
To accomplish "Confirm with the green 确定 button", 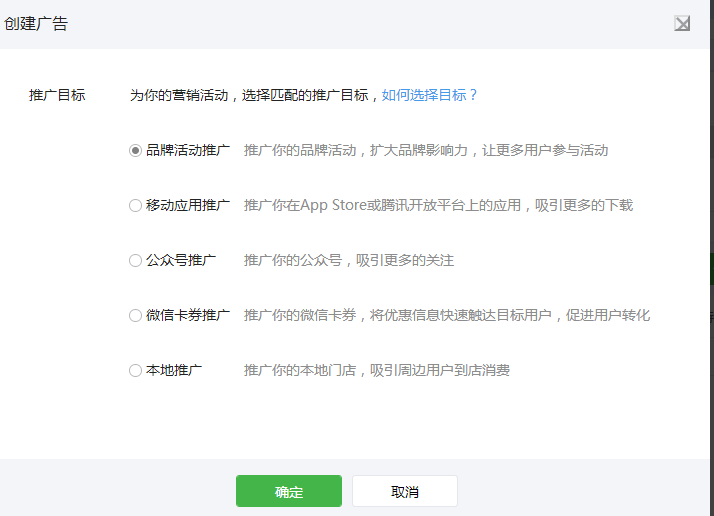I will coord(289,491).
